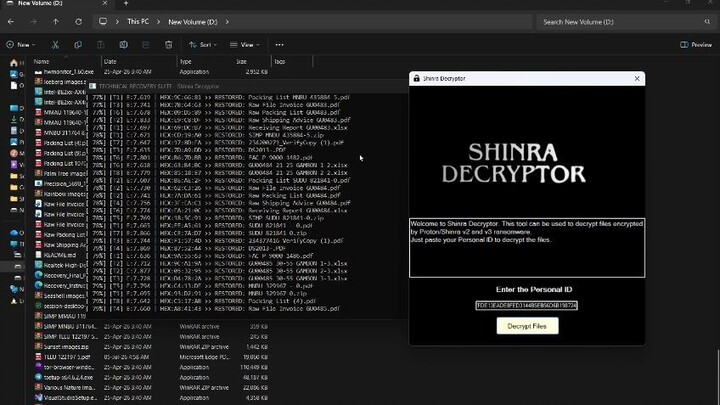This screenshot has width=720, height=405.
Task: Open a new tab with plus button
Action: click(x=126, y=3)
